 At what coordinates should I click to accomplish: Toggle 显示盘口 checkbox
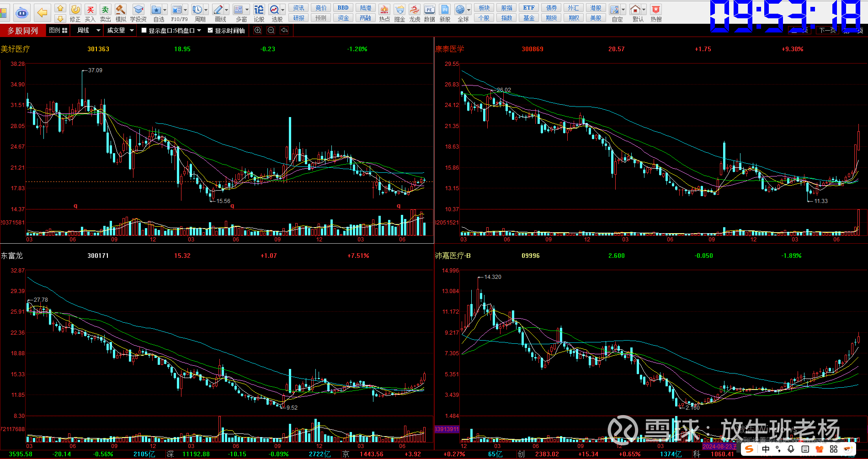(144, 30)
